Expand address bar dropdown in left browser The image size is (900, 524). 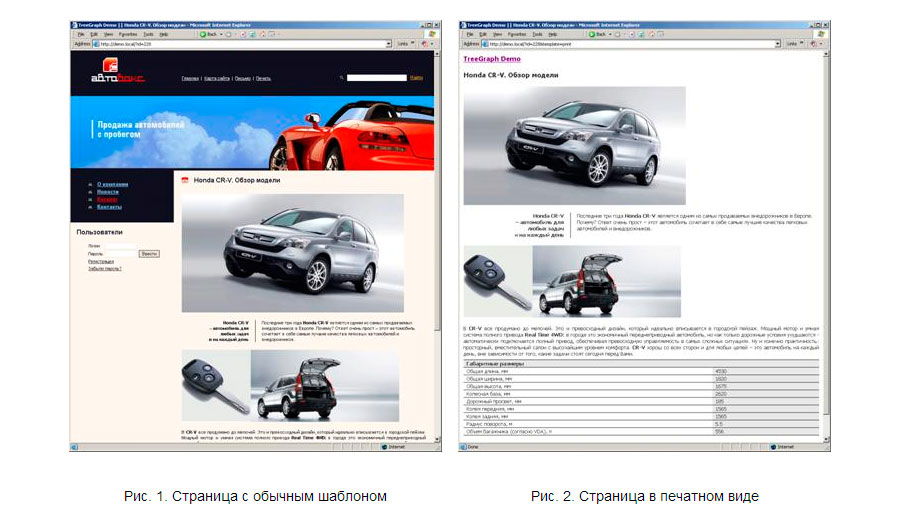pos(389,44)
